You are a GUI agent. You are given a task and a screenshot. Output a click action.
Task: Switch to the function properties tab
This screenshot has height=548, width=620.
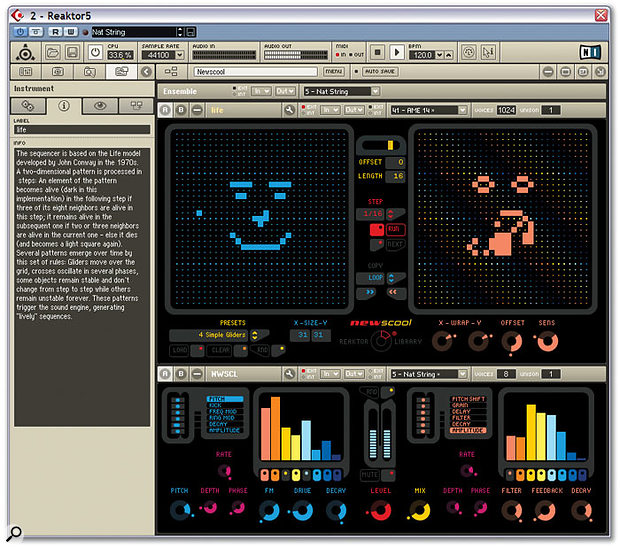click(28, 106)
